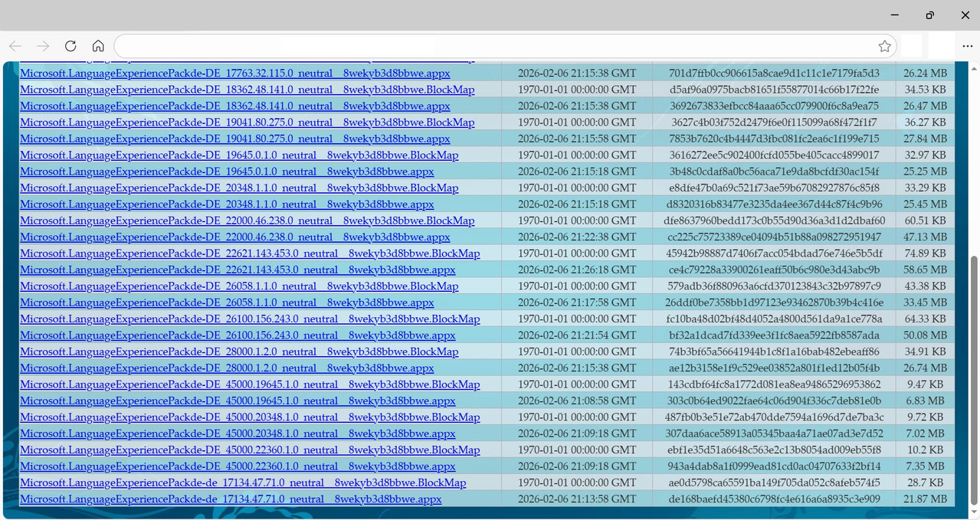
Task: Select hash 701d7ffb0cc906615a8cae9d1c11c1e7179fa5d3
Action: (x=774, y=74)
